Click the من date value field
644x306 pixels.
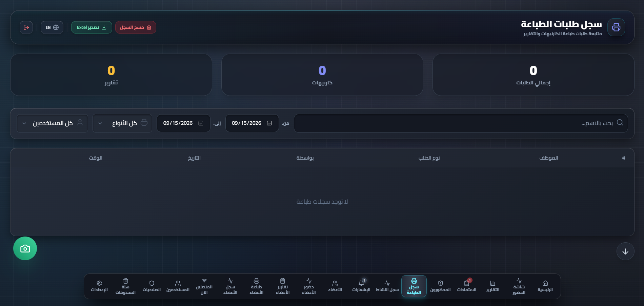pyautogui.click(x=252, y=123)
